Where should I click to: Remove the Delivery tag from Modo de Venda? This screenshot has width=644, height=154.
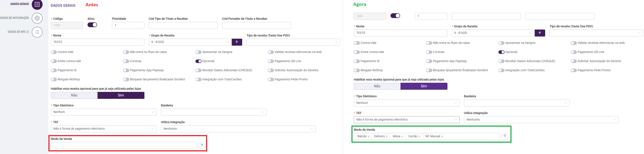(386, 136)
